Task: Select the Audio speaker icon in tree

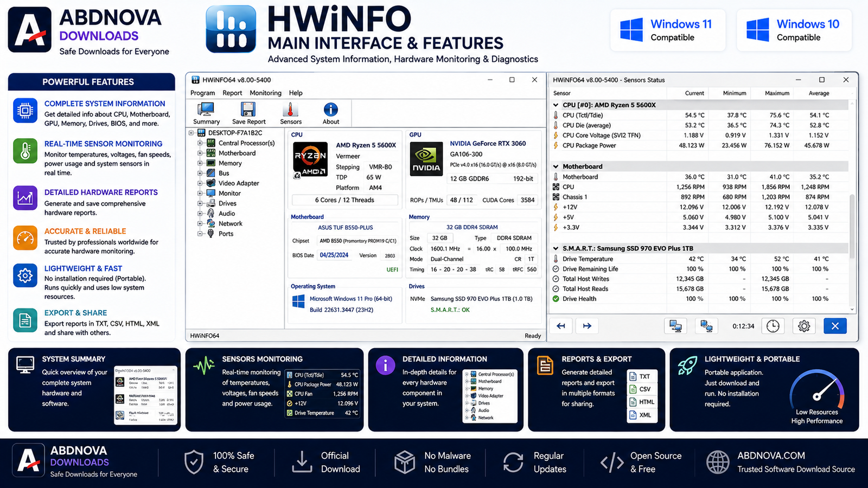Action: (x=211, y=214)
